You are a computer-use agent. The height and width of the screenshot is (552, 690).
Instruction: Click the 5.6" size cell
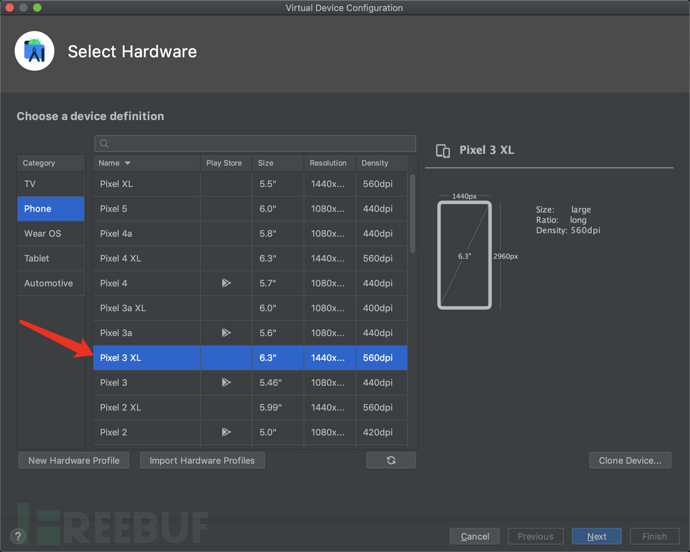278,333
